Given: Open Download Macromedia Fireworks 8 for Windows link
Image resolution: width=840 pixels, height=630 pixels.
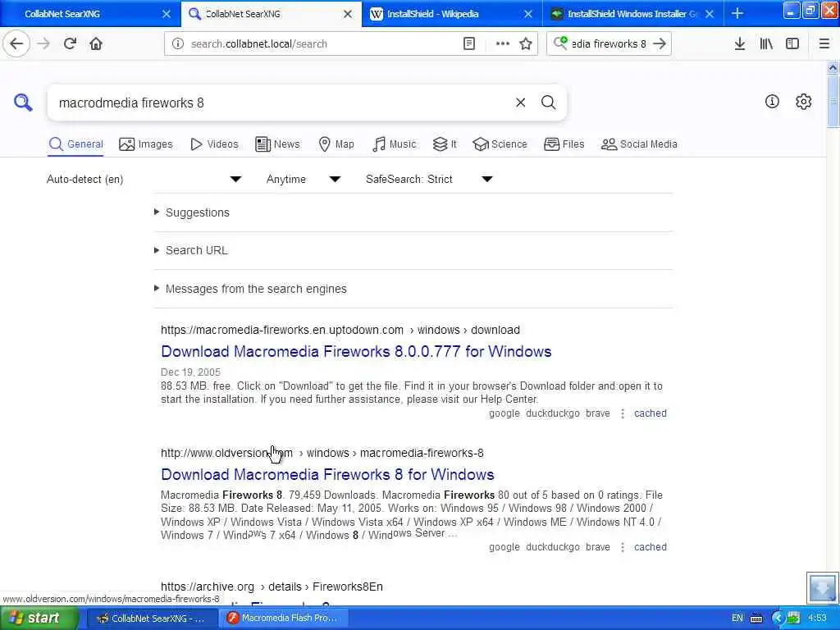Looking at the screenshot, I should 327,475.
